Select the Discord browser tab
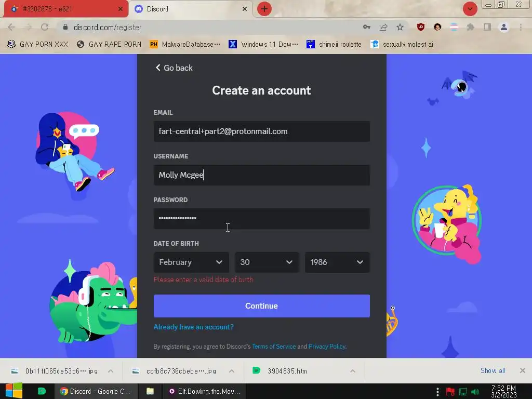Viewport: 532px width, 399px height. point(190,9)
